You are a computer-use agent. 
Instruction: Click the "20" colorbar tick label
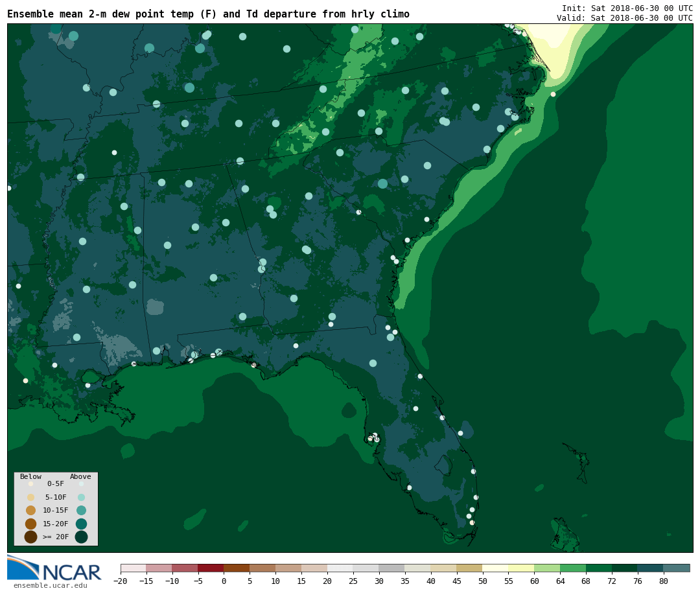327,581
